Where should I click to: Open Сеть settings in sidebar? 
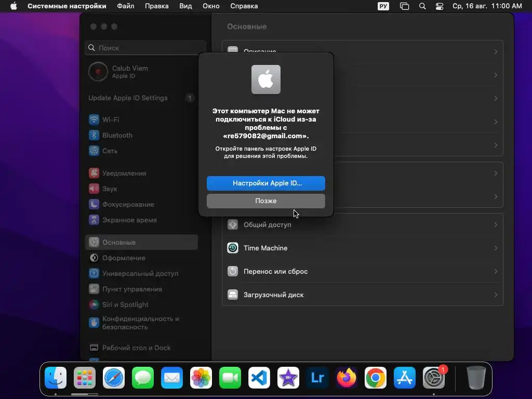click(x=141, y=151)
